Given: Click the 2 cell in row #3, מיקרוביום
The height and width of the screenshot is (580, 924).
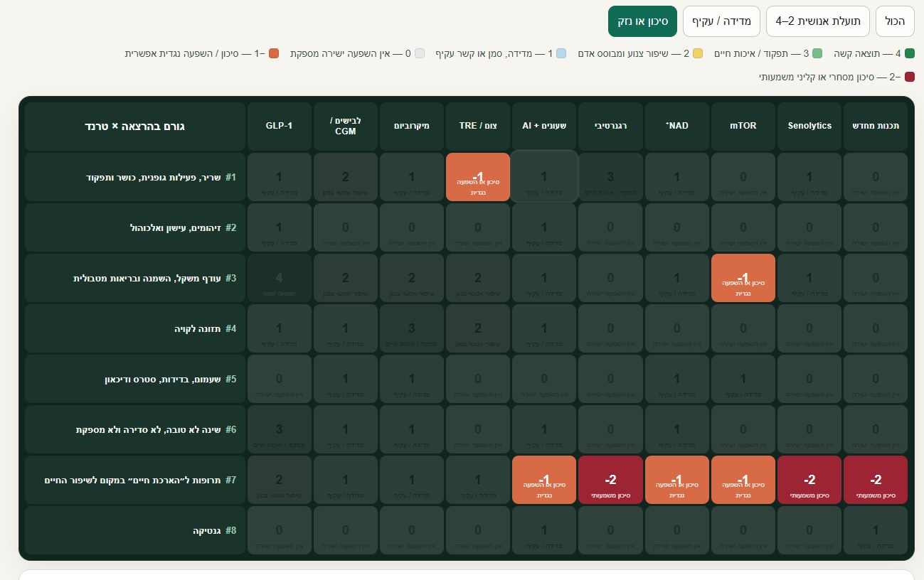Looking at the screenshot, I should [412, 278].
